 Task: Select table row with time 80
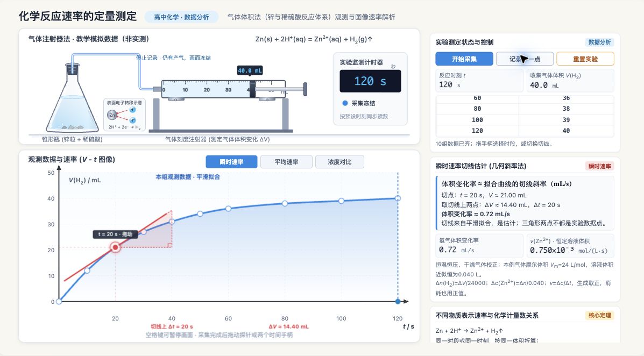click(x=525, y=109)
